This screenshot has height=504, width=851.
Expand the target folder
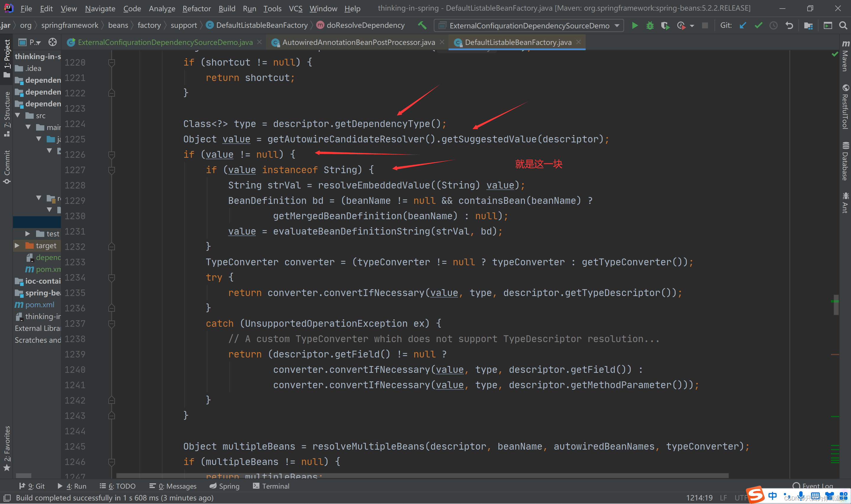17,246
